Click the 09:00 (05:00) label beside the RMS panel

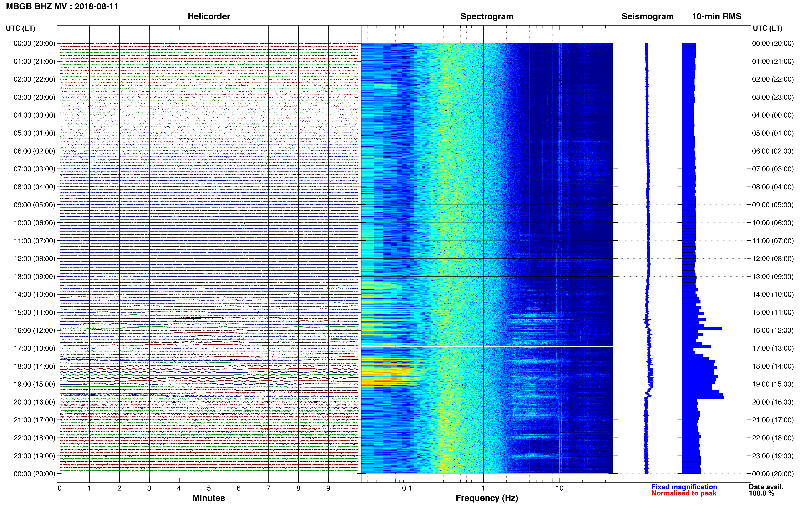coord(773,205)
